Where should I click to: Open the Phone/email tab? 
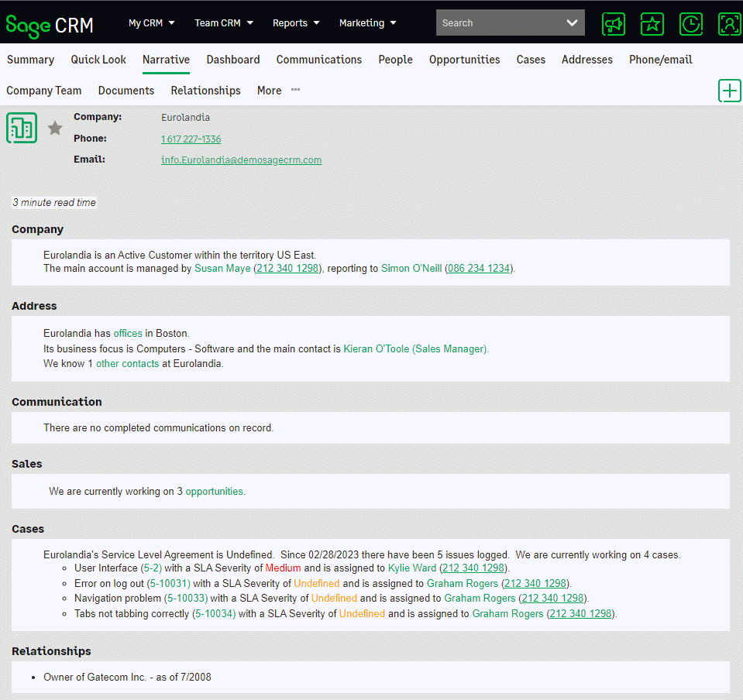[x=661, y=60]
